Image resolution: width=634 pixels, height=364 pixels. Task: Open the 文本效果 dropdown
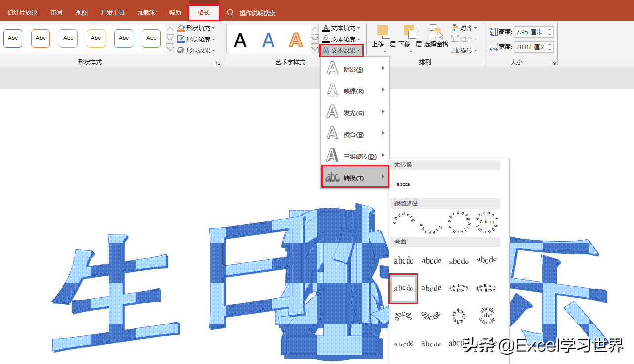(342, 50)
